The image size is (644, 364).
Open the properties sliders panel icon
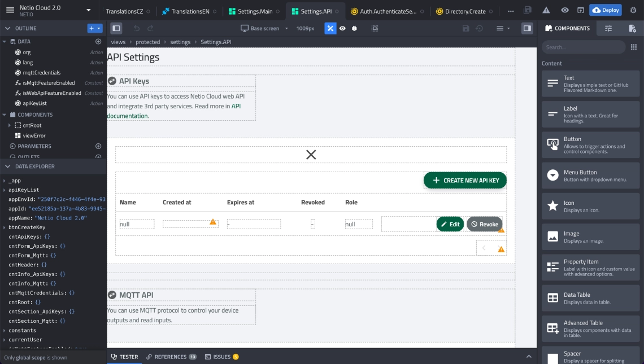608,28
